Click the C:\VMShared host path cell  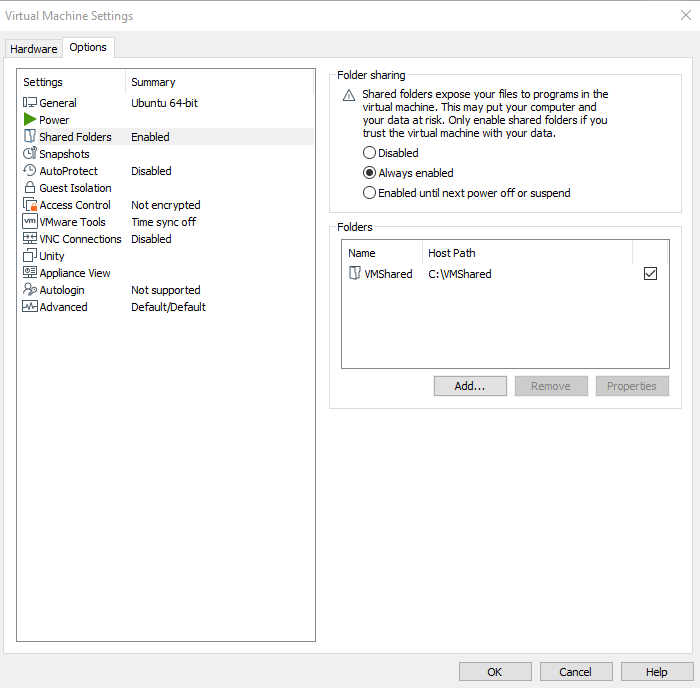[x=460, y=274]
